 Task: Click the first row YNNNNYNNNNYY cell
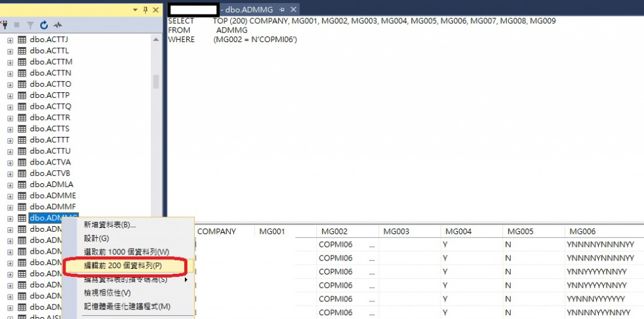point(604,245)
